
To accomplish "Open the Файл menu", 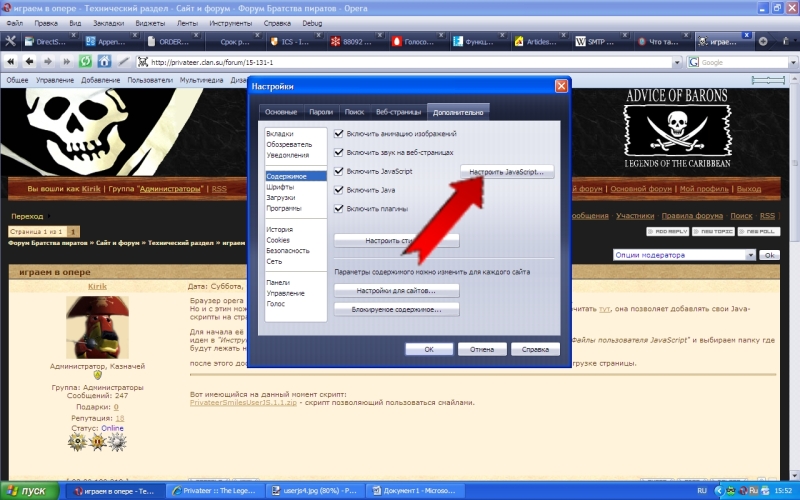I will [x=15, y=23].
